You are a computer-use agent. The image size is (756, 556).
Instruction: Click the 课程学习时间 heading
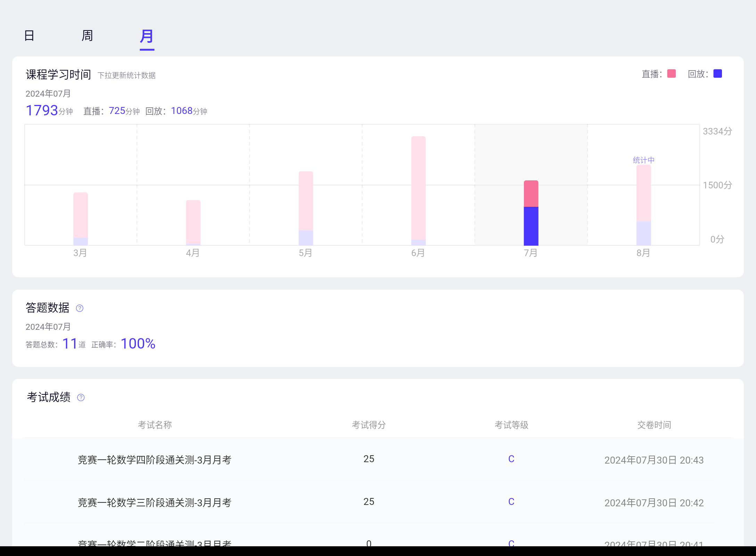(58, 75)
